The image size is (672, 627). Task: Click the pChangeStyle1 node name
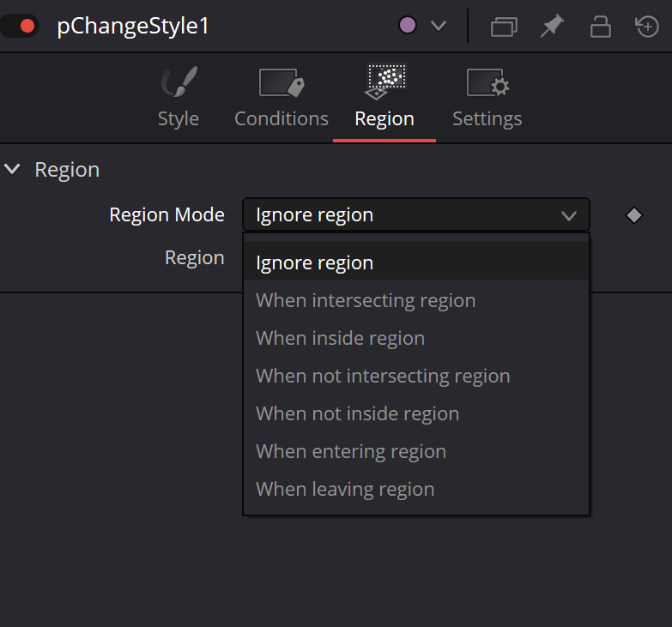(x=133, y=26)
